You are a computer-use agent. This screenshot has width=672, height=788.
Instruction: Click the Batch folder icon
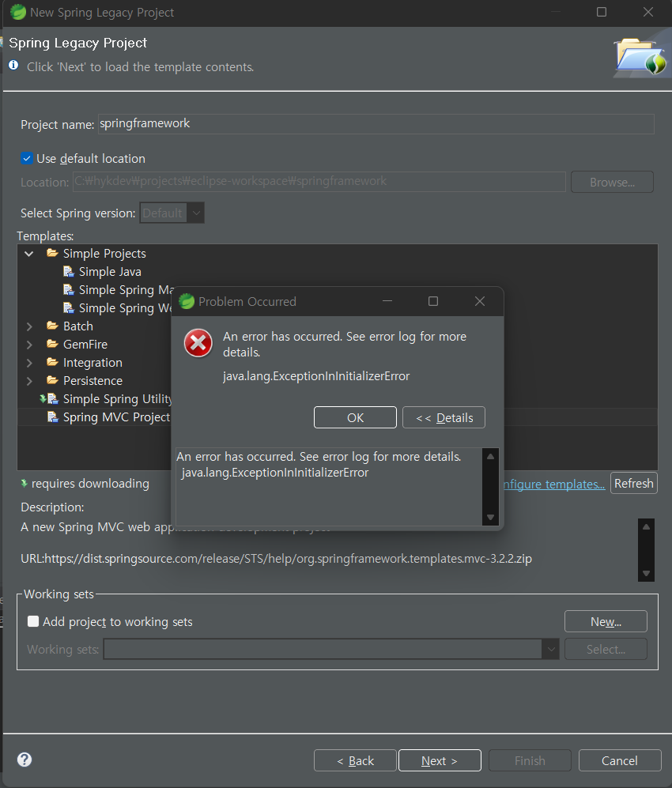(x=52, y=326)
